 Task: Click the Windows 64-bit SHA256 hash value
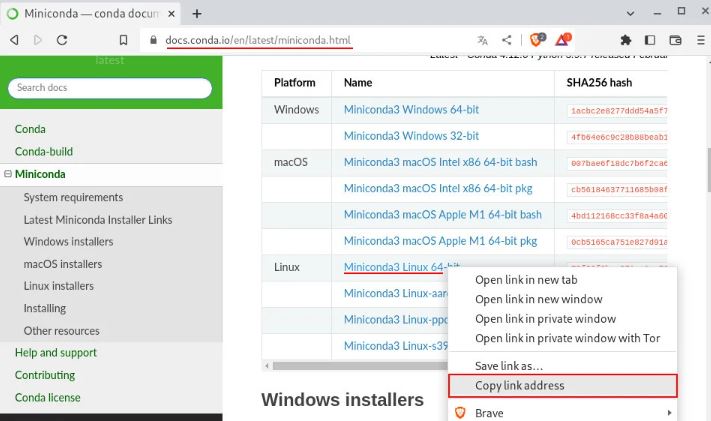(618, 111)
